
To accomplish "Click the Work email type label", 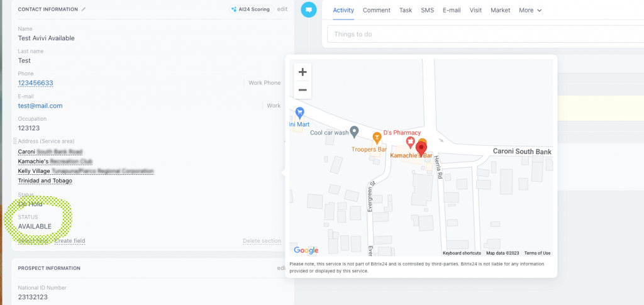I will 274,106.
